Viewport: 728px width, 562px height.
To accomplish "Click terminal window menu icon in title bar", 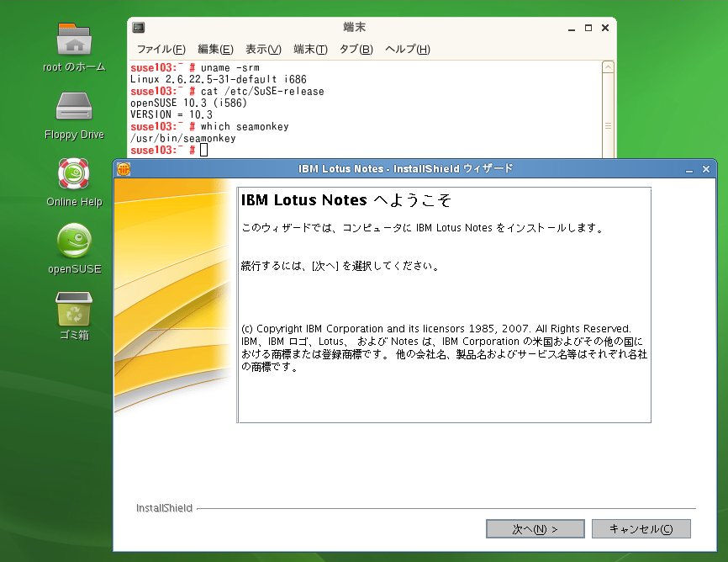I will tap(139, 28).
